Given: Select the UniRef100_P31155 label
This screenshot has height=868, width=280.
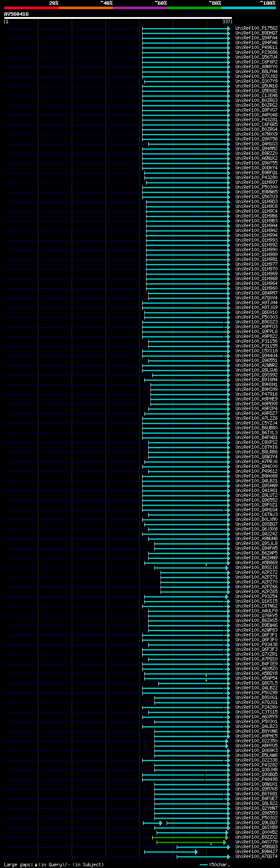Looking at the screenshot, I should [256, 346].
